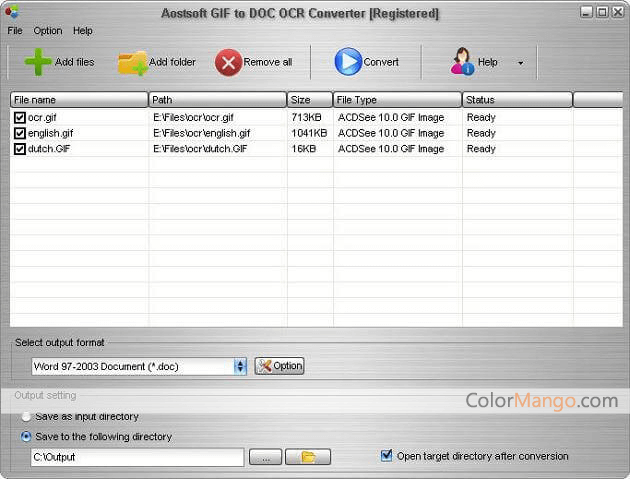Minimize the converter window
Image resolution: width=630 pixels, height=479 pixels.
[586, 12]
